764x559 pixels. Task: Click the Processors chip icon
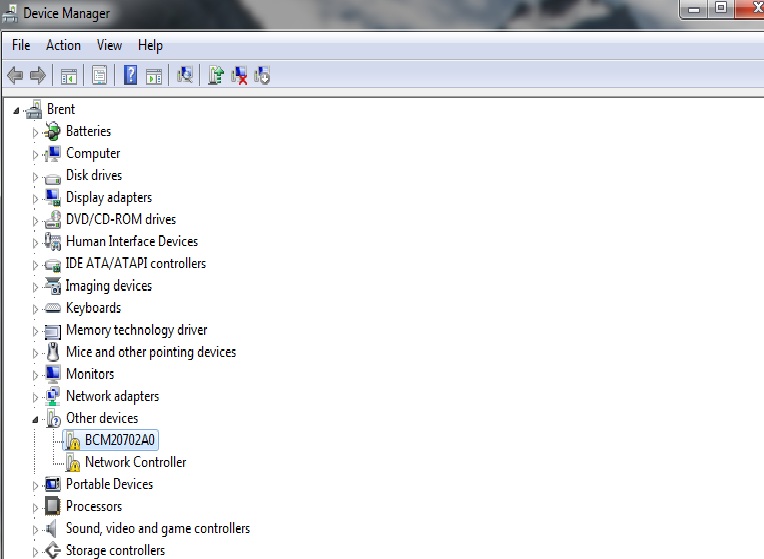[x=53, y=506]
